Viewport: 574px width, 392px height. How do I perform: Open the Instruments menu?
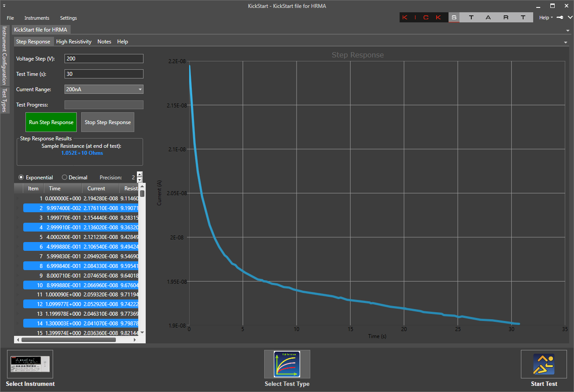click(x=37, y=18)
